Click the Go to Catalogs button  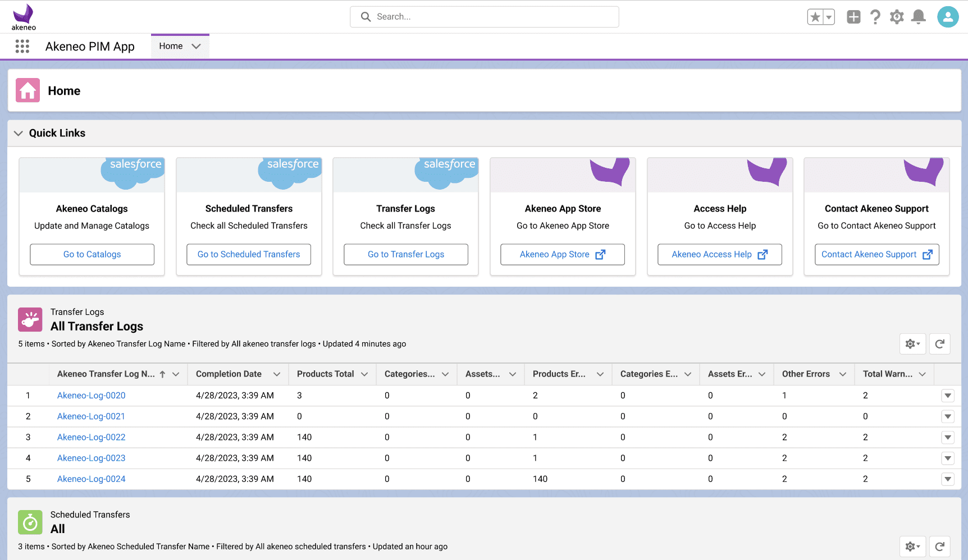point(92,254)
